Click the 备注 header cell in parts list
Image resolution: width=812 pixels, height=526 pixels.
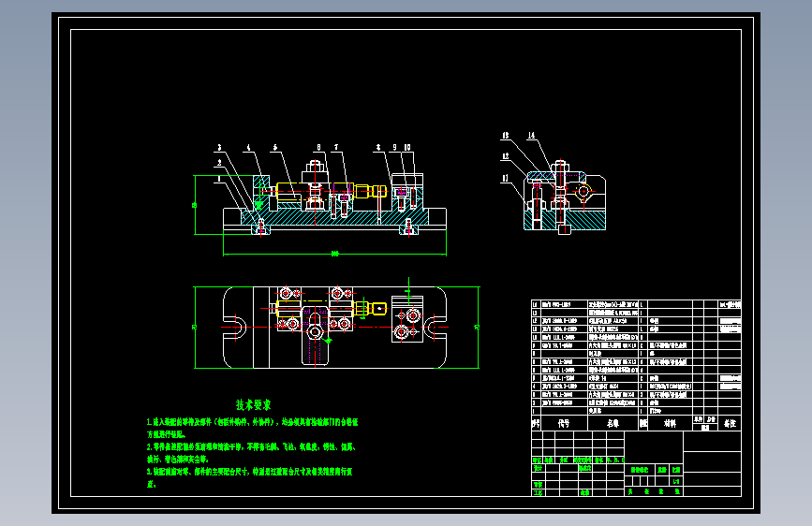point(730,423)
